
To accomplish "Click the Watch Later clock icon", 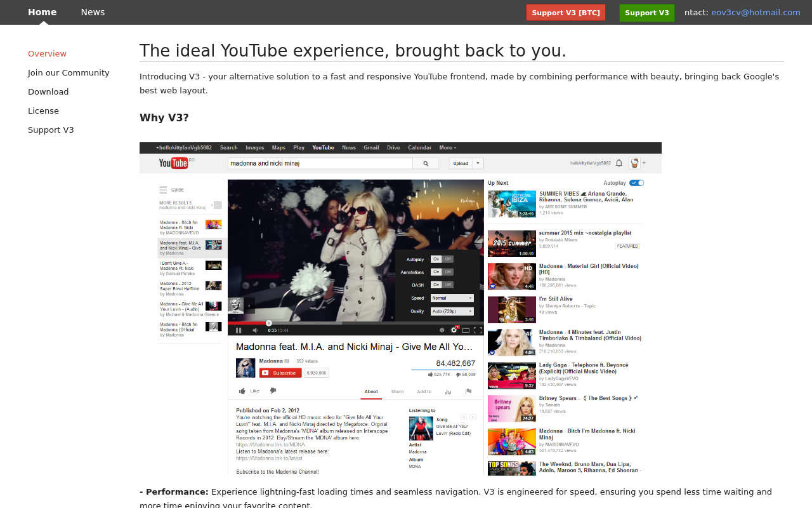I will tap(442, 330).
